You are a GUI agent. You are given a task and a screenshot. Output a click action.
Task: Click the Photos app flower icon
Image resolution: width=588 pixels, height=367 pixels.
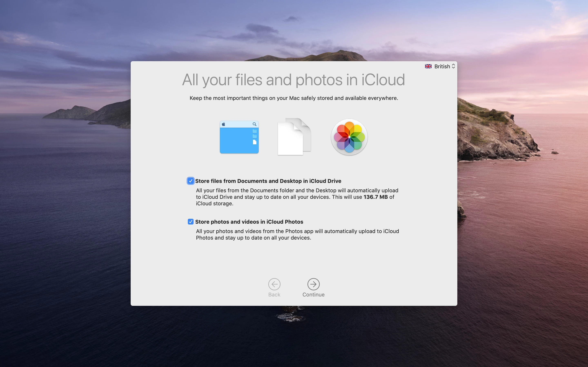349,137
